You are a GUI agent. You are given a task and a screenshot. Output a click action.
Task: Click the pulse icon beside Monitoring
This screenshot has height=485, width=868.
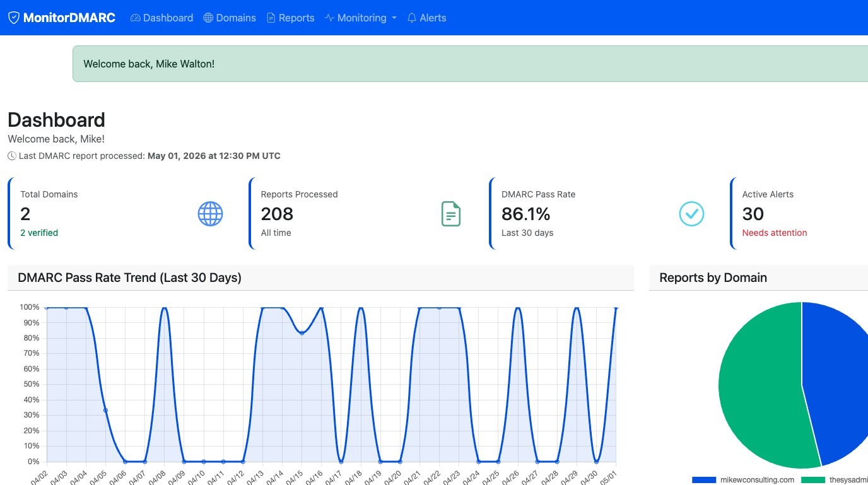[x=329, y=18]
